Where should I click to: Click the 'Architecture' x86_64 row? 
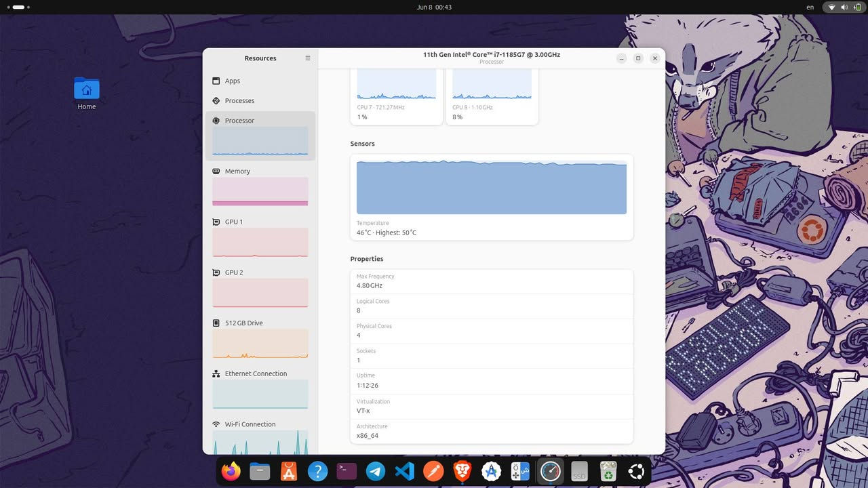coord(492,431)
